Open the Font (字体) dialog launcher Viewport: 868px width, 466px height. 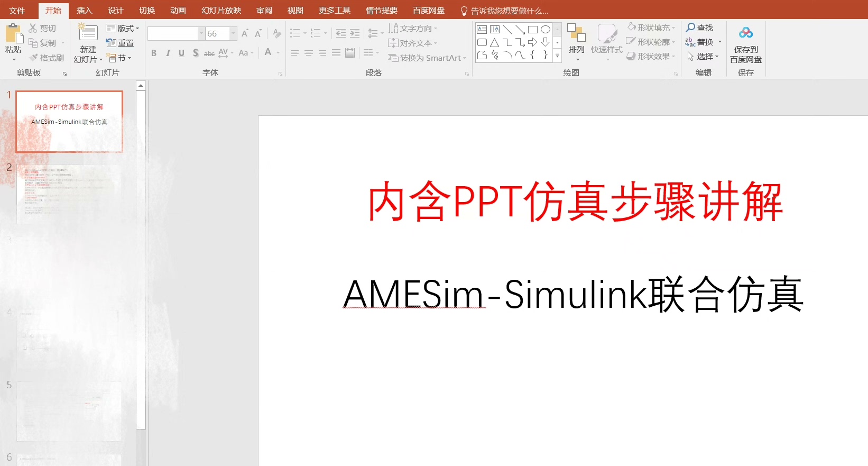click(281, 74)
